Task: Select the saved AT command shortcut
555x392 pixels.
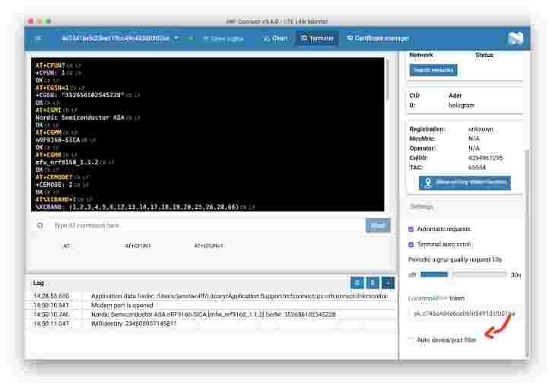Action: [66, 246]
